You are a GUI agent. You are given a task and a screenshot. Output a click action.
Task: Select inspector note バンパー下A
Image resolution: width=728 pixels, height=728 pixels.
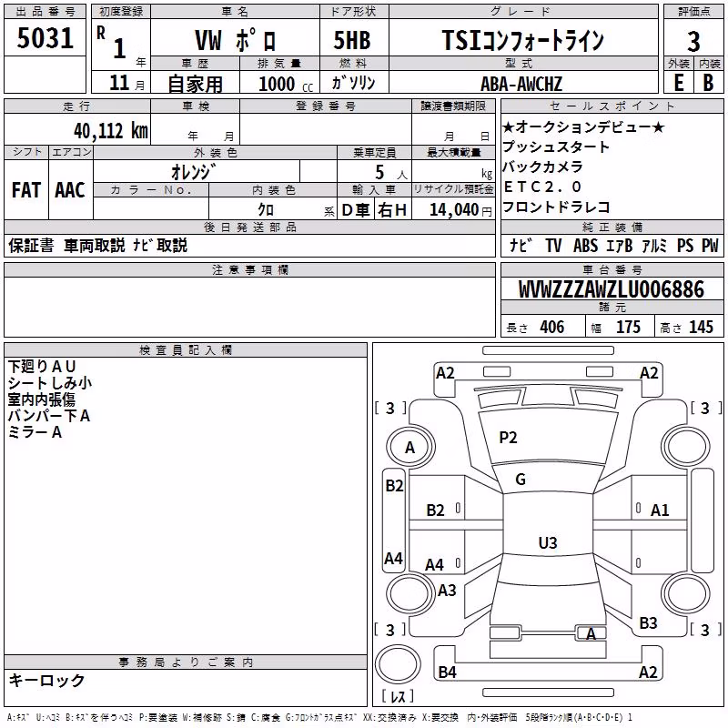click(x=49, y=416)
